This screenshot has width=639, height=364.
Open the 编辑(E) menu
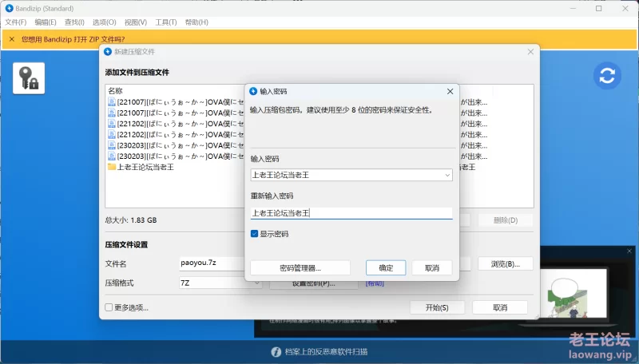pos(46,22)
